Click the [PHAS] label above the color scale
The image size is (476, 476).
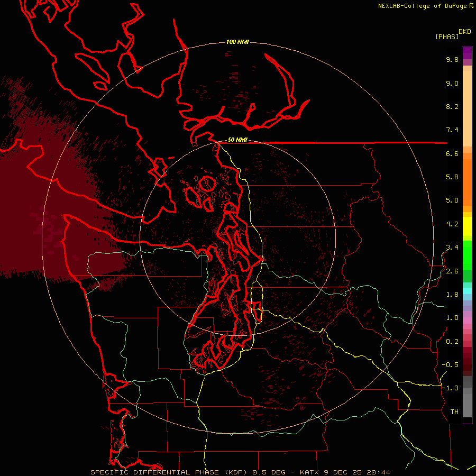click(447, 37)
